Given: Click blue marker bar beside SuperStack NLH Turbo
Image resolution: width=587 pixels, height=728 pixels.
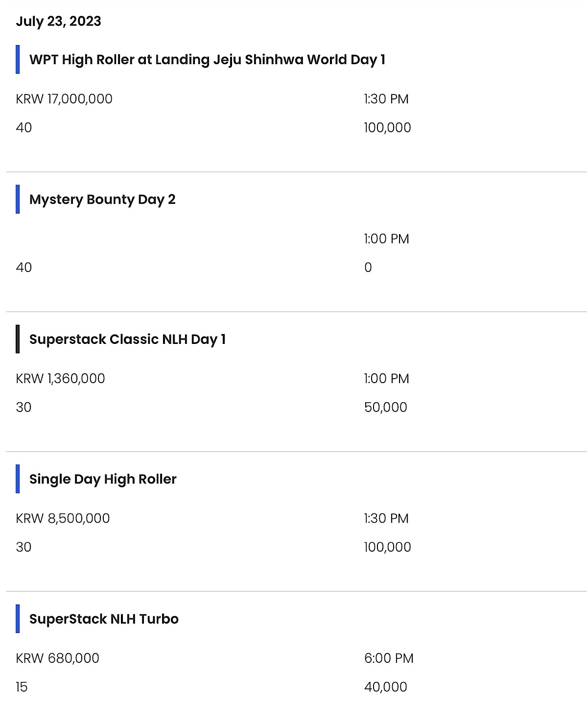Looking at the screenshot, I should (18, 618).
